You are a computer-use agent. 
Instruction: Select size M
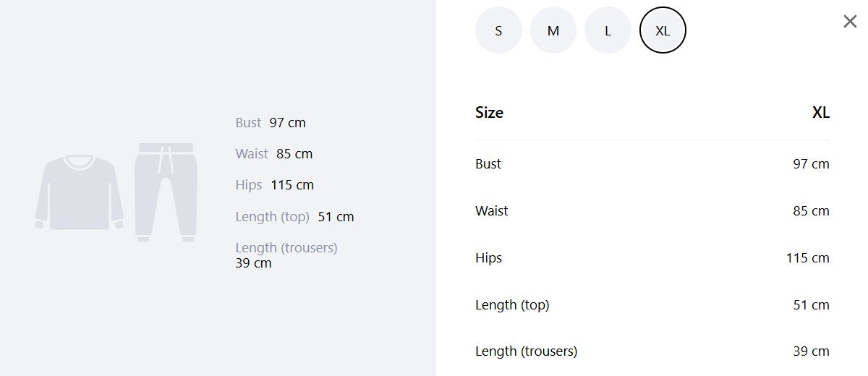pyautogui.click(x=553, y=30)
